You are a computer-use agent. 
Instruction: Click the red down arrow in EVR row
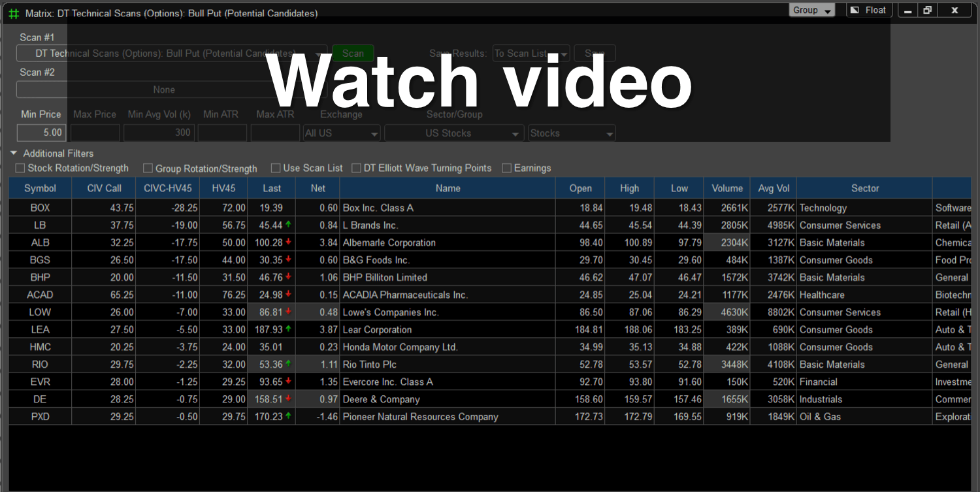click(x=289, y=382)
